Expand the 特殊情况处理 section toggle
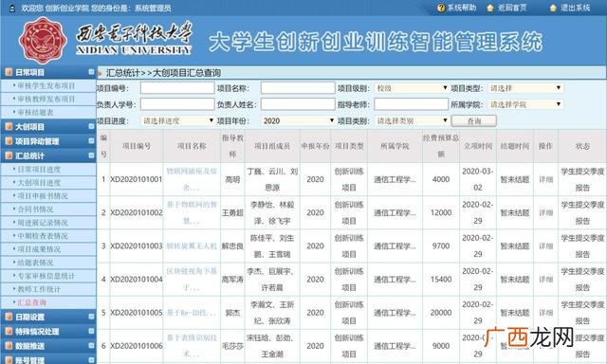Screen dimensions: 607x364 click(91, 331)
